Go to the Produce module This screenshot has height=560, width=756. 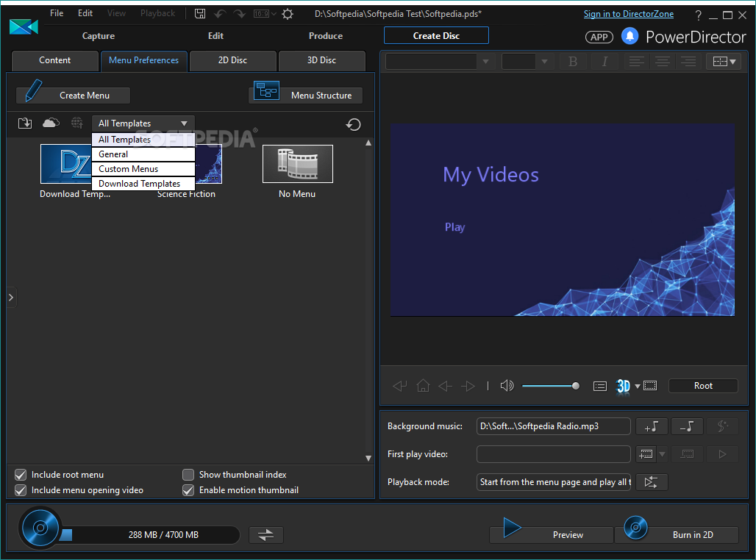(x=326, y=36)
